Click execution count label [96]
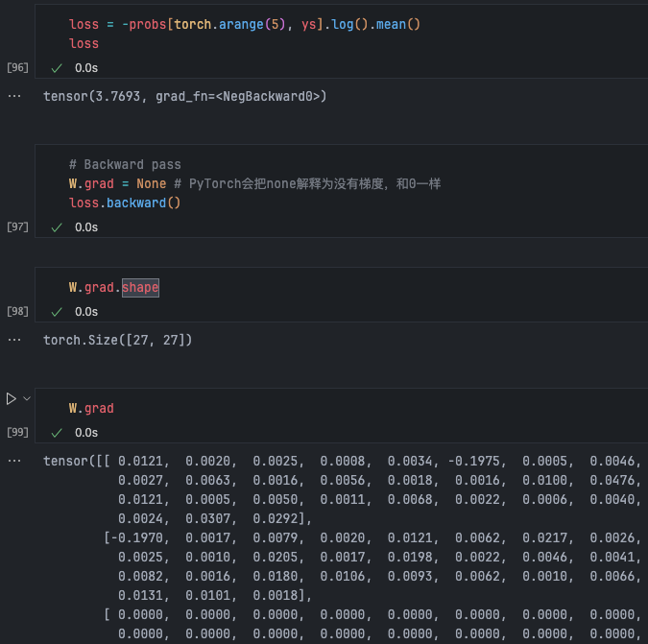648x644 pixels. click(17, 68)
